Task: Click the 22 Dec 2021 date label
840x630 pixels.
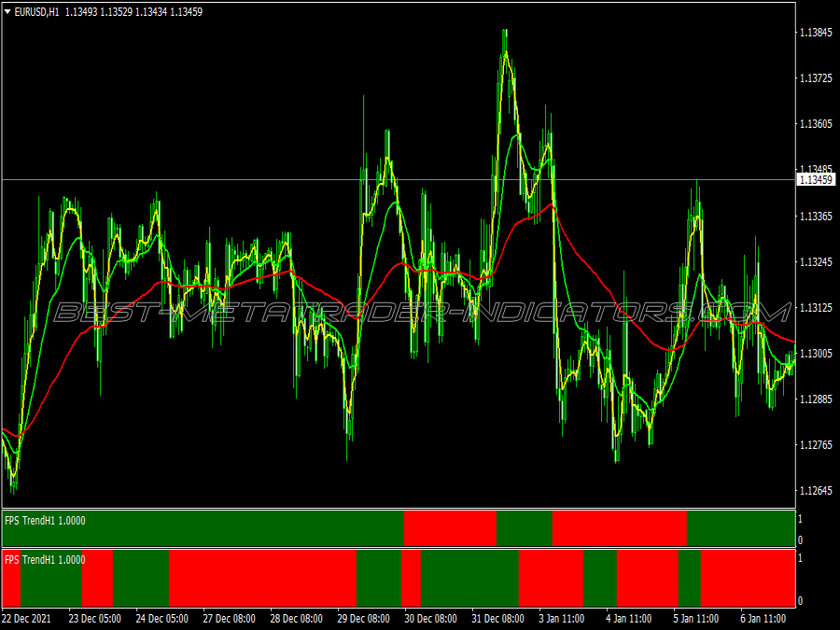Action: coord(26,619)
